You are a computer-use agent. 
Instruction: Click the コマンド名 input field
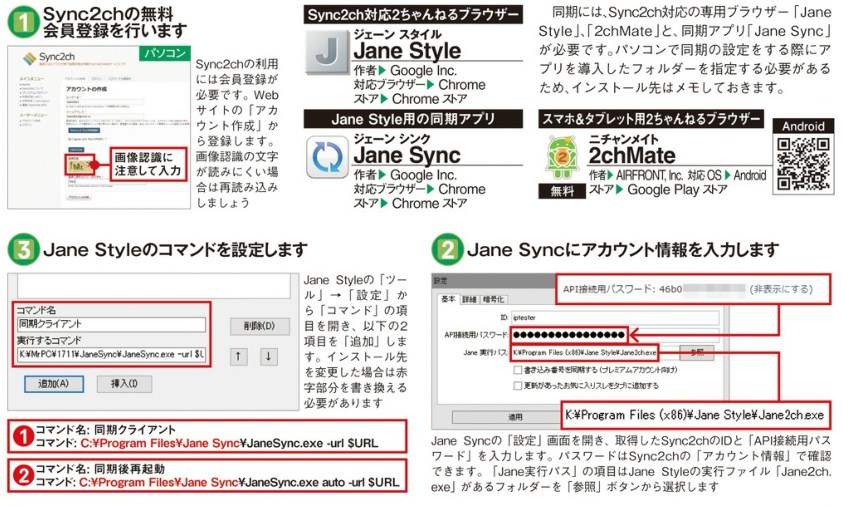pos(111,324)
